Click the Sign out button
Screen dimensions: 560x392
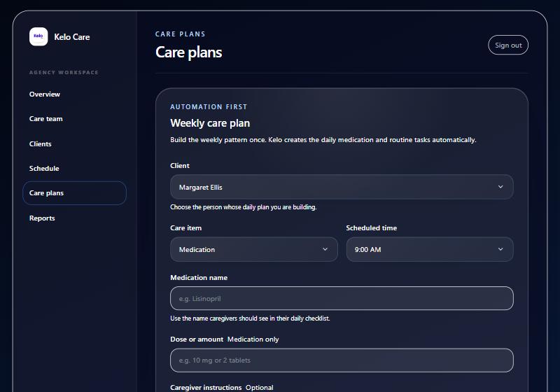click(508, 45)
